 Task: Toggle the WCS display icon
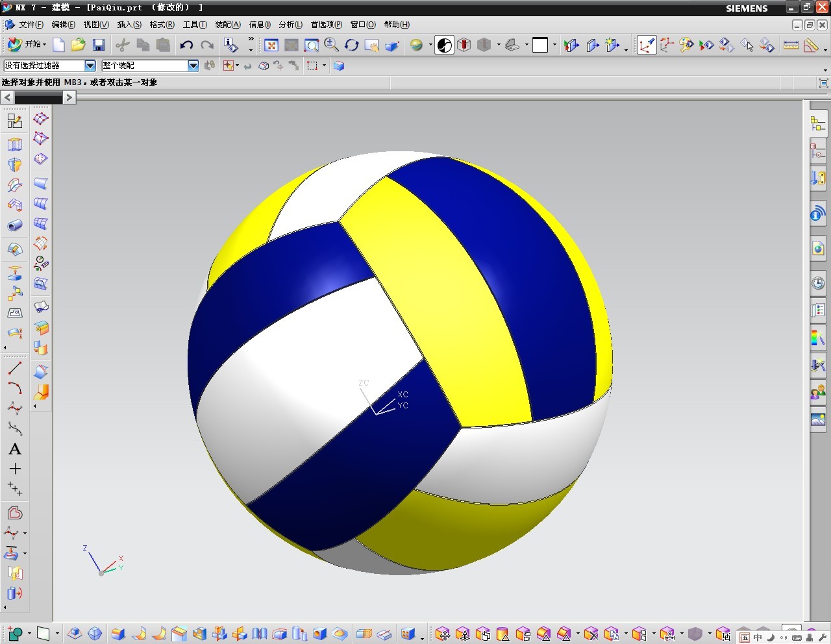[x=647, y=45]
